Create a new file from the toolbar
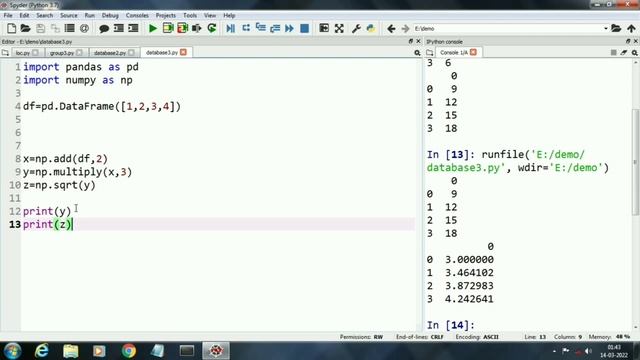Viewport: 640px width, 360px height. click(11, 28)
